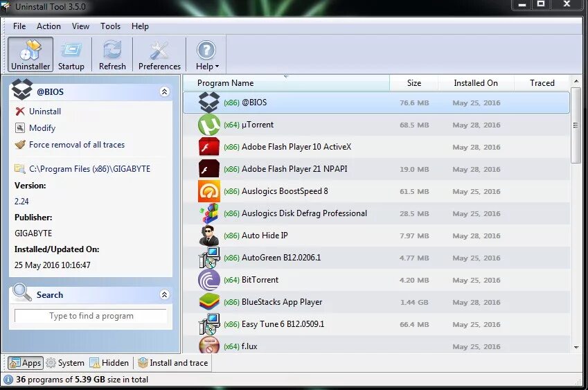
Task: Click the 76.6 MB size value
Action: (414, 103)
